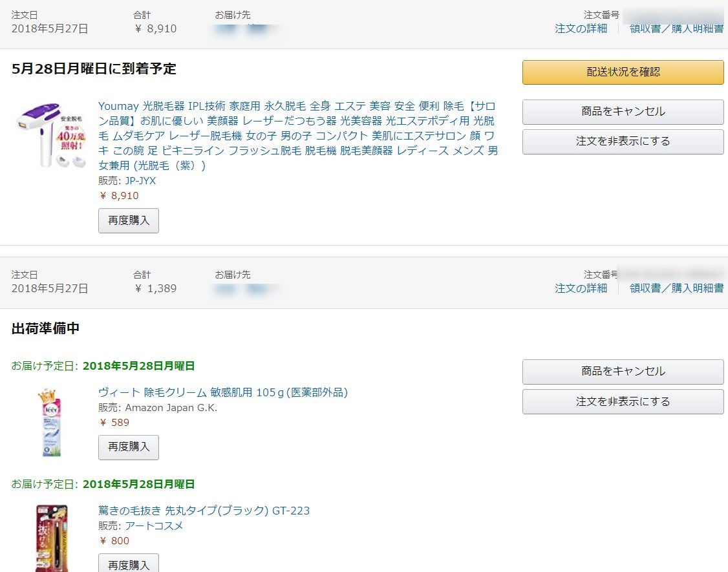Click the tweezers GT-223 product thumbnail
The height and width of the screenshot is (572, 728).
click(x=52, y=538)
